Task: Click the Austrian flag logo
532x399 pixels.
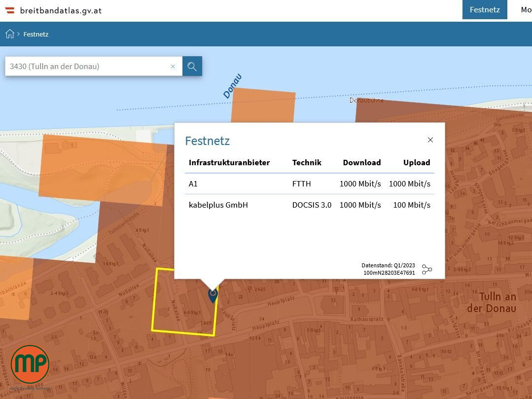Action: 10,10
